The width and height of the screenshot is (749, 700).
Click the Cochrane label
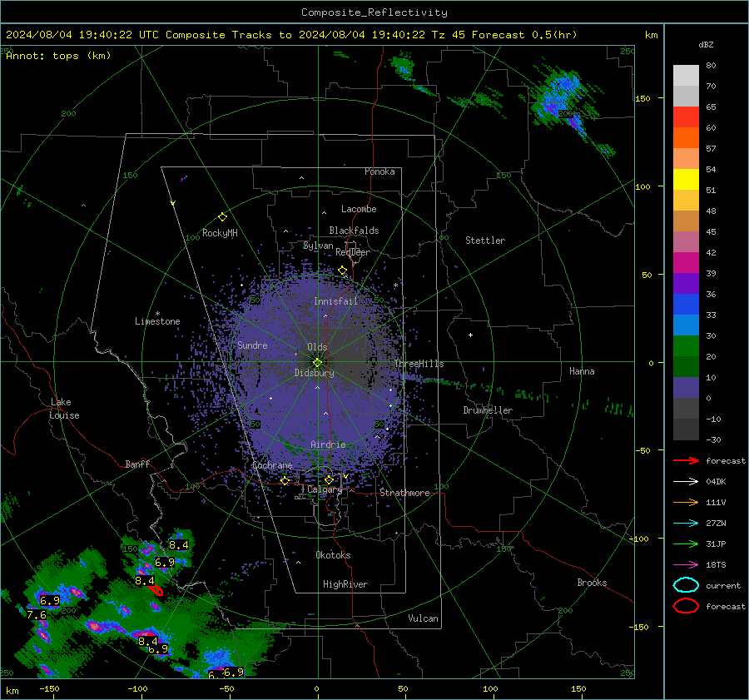click(272, 465)
